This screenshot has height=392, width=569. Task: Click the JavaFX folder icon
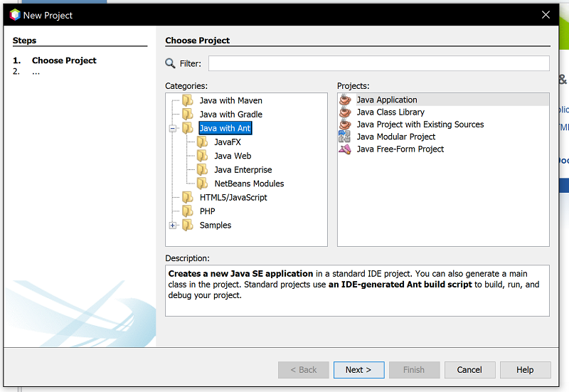202,142
